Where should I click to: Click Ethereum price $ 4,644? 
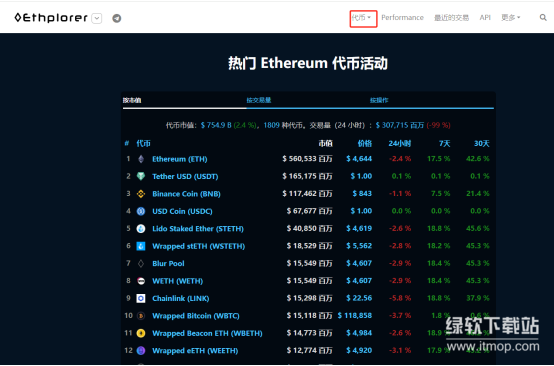click(x=359, y=159)
